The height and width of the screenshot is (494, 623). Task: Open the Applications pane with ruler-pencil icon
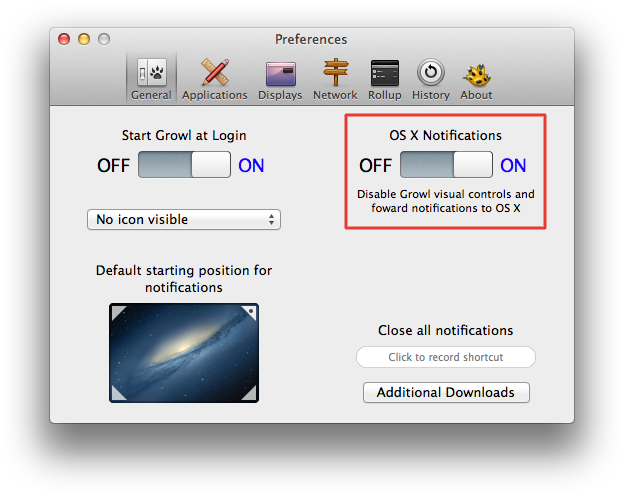pos(215,79)
